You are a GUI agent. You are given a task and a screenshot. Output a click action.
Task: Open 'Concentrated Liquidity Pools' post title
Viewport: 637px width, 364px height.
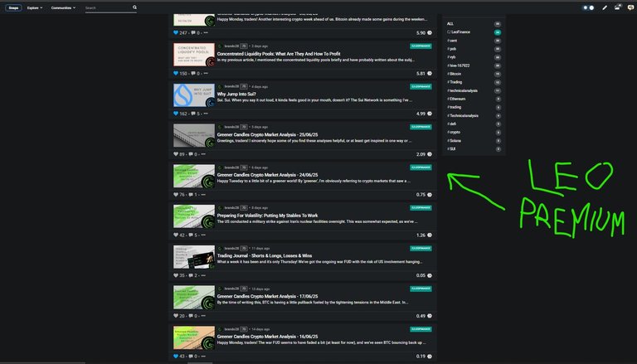(279, 54)
